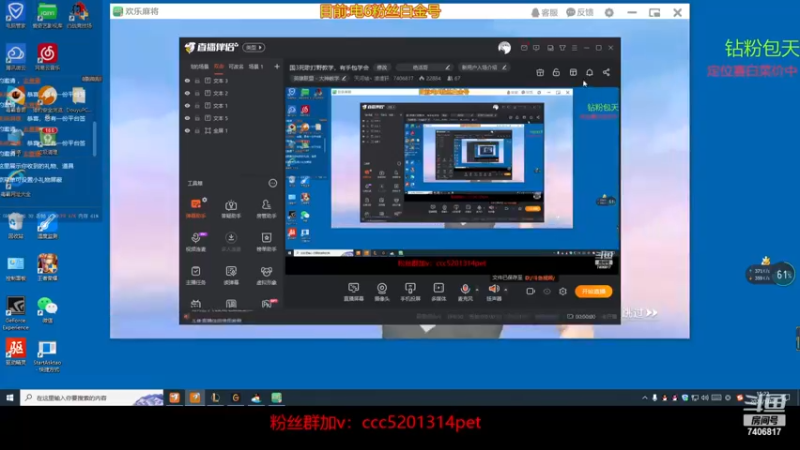Open the 主播任务 tool icon
This screenshot has width=800, height=450.
196,274
